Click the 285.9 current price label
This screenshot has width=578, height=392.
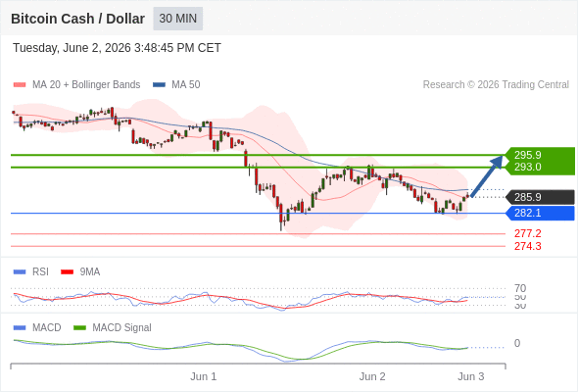coord(540,197)
